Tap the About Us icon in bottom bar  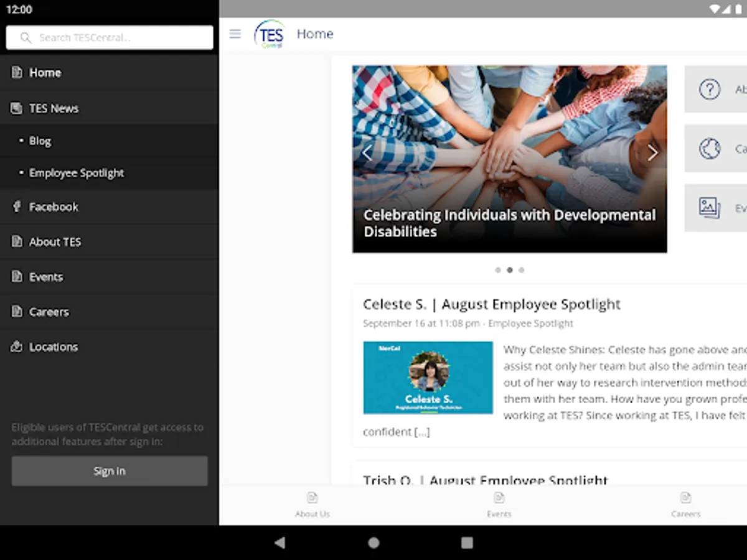coord(312,497)
